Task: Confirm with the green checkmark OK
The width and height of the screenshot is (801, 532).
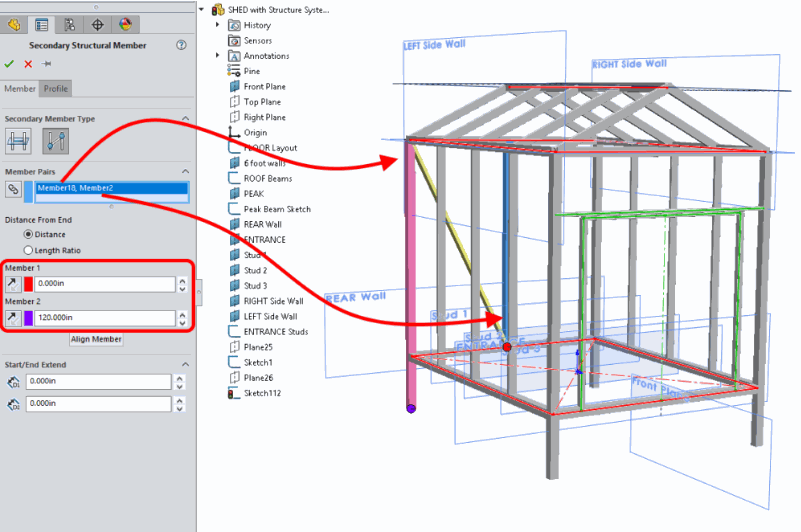Action: tap(10, 64)
